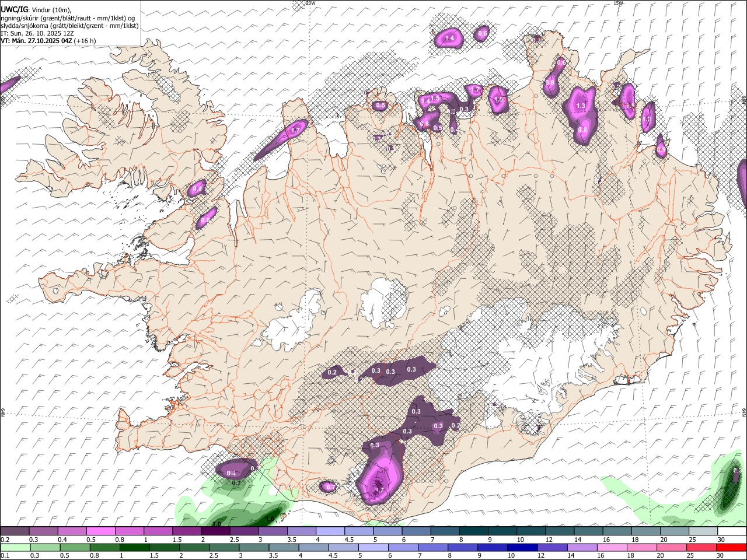Viewport: 747px width, 560px height.
Task: Click the 1.7 value on the large southern pink snowfall patch
Action: pos(379,491)
